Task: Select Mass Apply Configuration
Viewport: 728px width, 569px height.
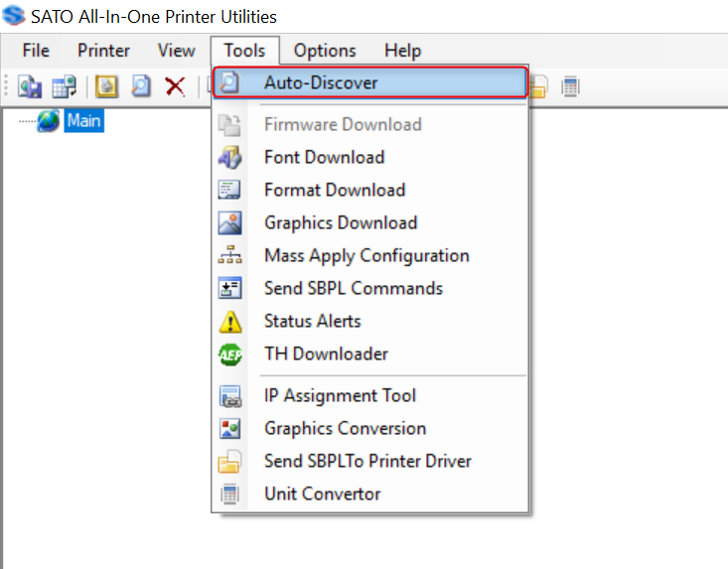Action: pyautogui.click(x=366, y=255)
